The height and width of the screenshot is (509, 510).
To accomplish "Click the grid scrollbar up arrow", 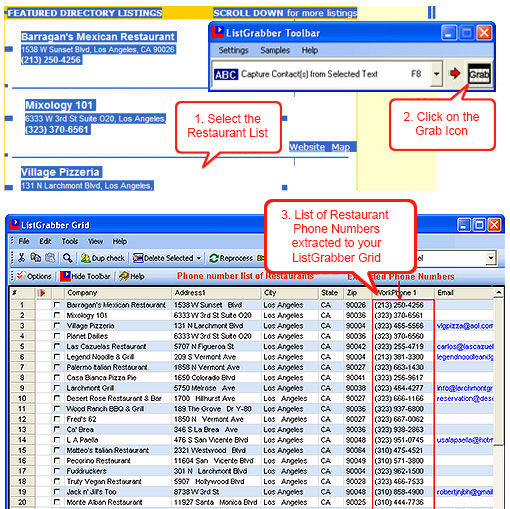I will [x=499, y=293].
